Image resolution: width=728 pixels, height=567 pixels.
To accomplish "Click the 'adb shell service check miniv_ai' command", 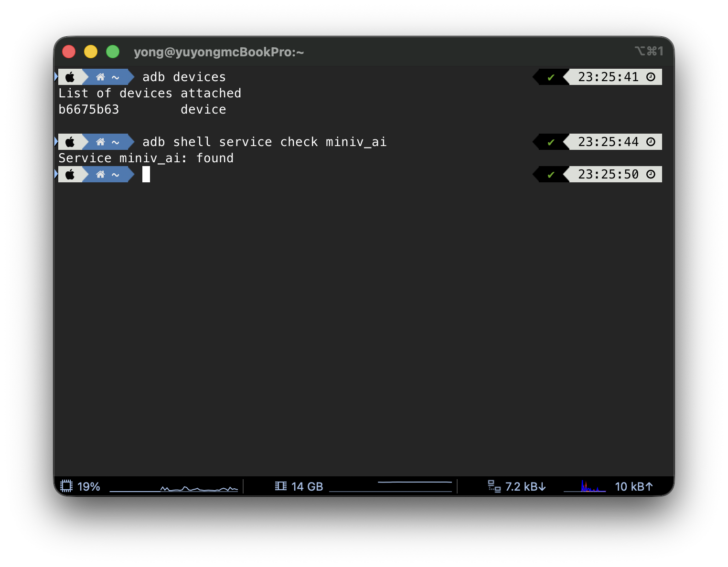I will 265,142.
